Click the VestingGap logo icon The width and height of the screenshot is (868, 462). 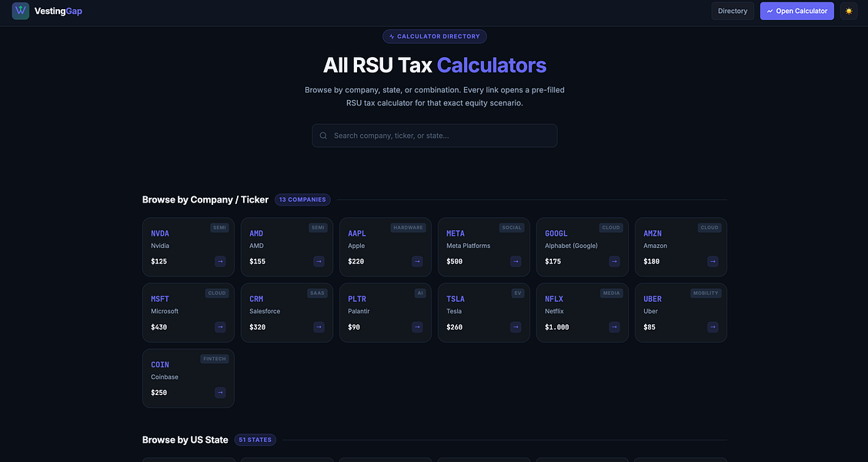[x=21, y=11]
